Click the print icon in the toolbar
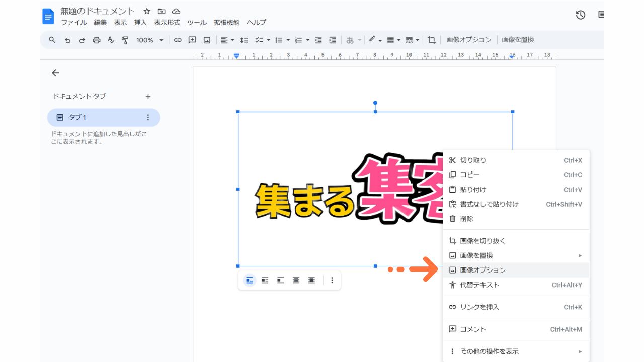This screenshot has height=362, width=644. tap(97, 40)
